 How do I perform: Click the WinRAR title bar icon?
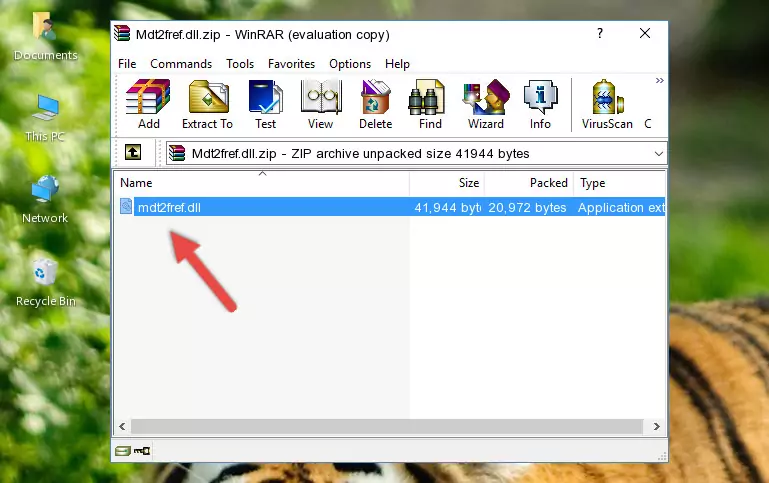(122, 34)
